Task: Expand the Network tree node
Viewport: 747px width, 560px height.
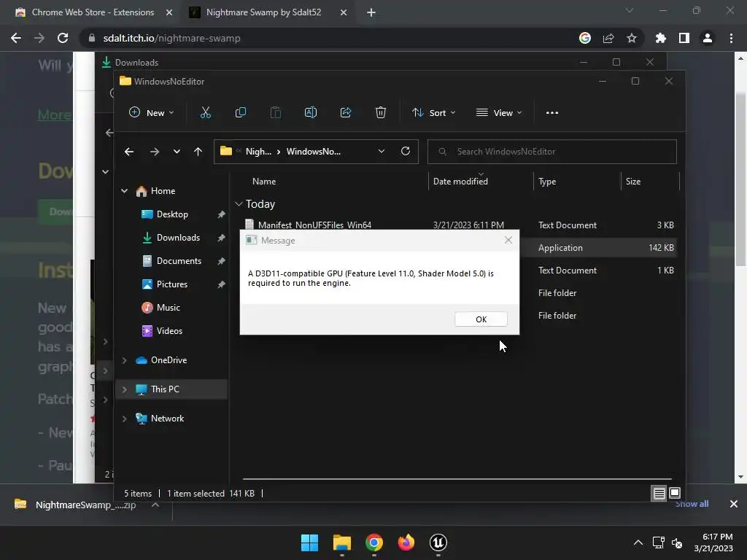Action: 124,419
